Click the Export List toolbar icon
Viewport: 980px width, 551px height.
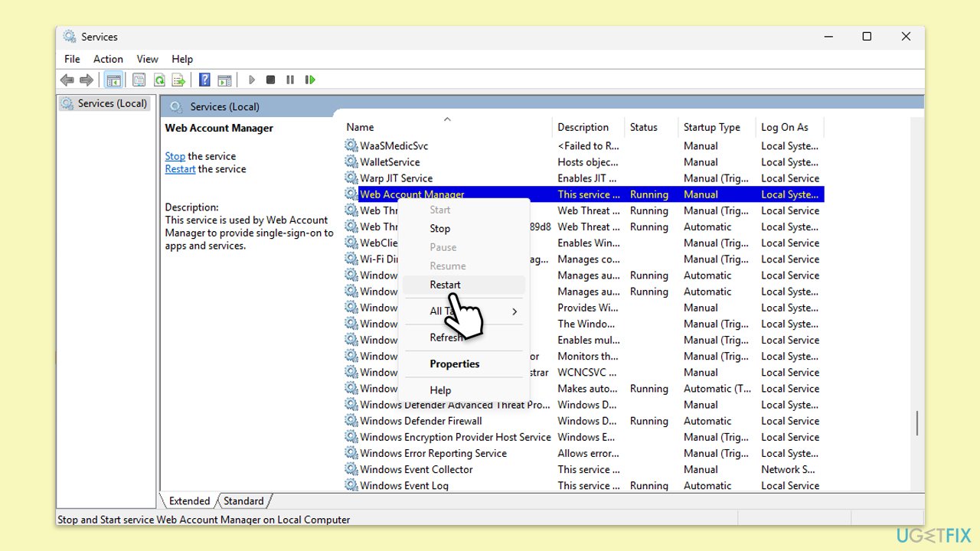click(178, 80)
